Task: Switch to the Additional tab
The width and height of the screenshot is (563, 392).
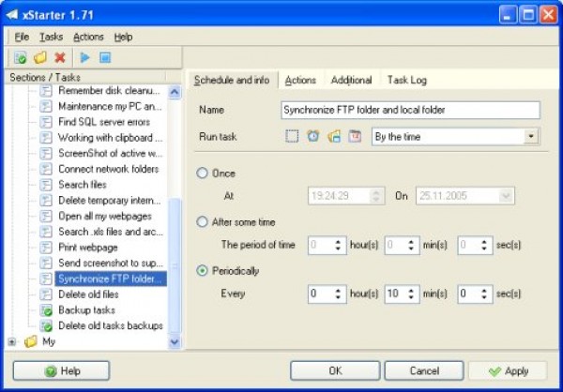Action: [x=352, y=81]
